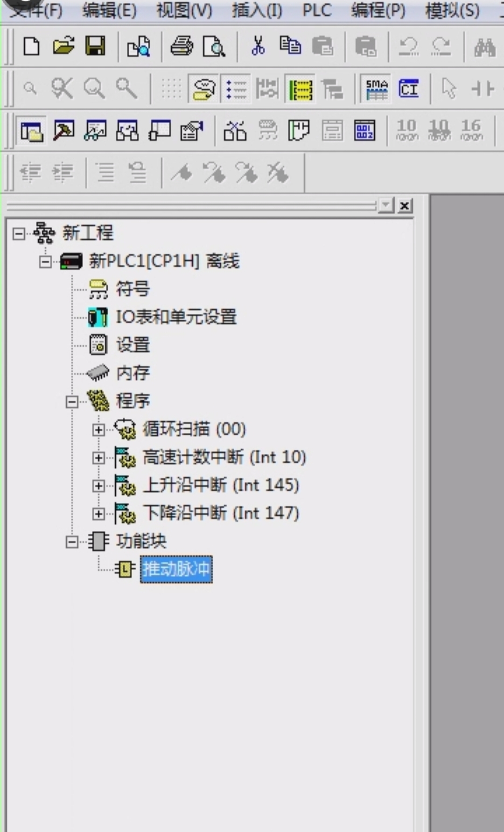Image resolution: width=504 pixels, height=832 pixels.
Task: Click the Open folder toolbar icon
Action: click(x=63, y=46)
